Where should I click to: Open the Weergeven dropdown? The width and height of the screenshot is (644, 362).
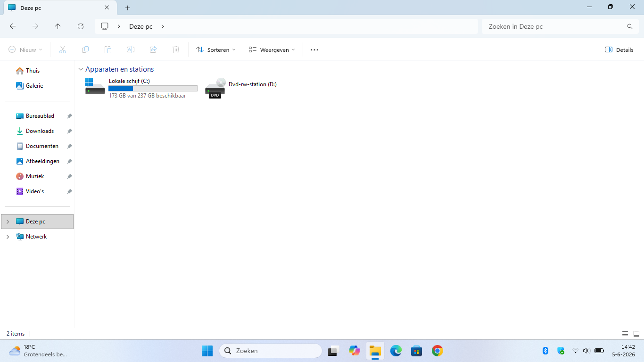[x=272, y=49]
